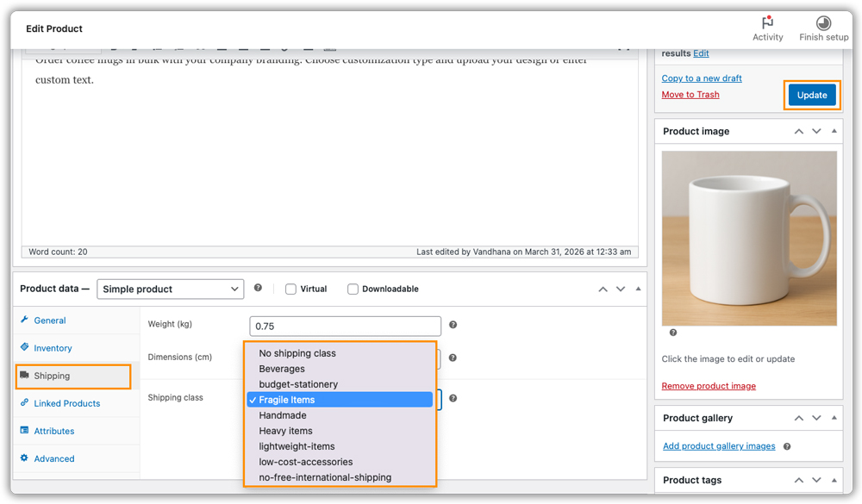
Task: Click Move to Trash link
Action: coord(690,95)
